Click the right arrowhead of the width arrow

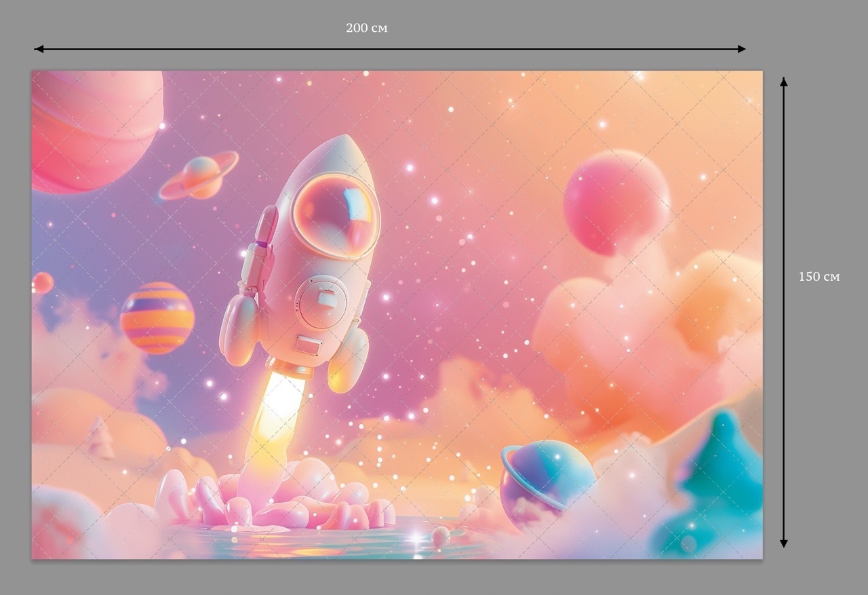coord(741,49)
